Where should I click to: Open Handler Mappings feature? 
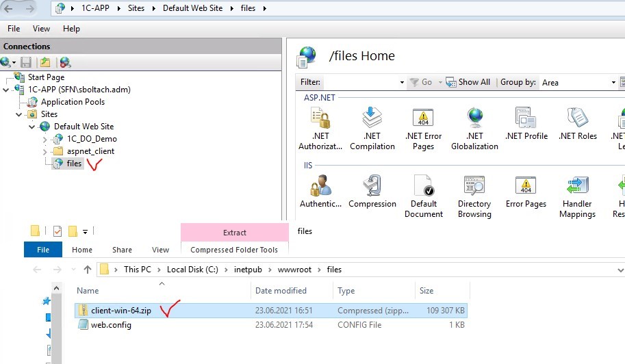(x=577, y=196)
